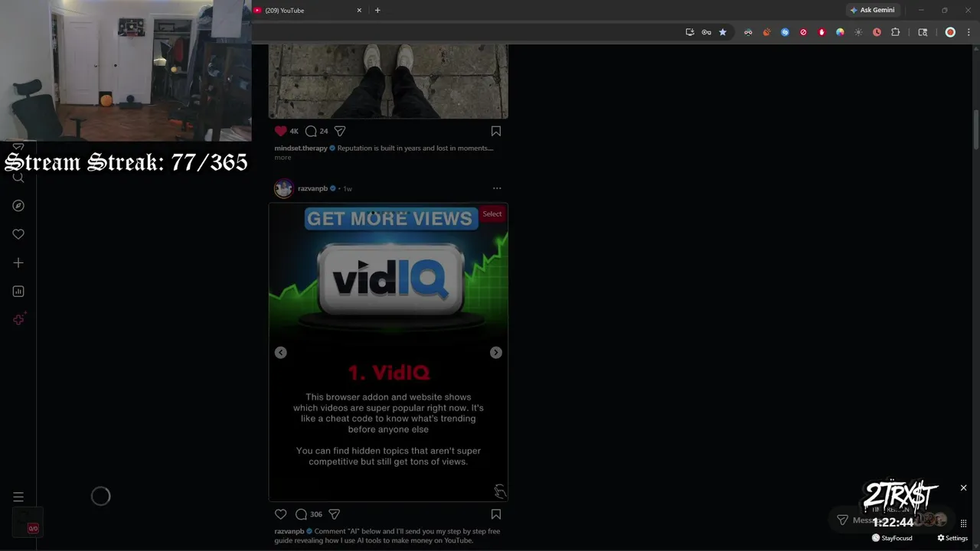Open the goggles-face extension icon
980x551 pixels.
pyautogui.click(x=748, y=32)
